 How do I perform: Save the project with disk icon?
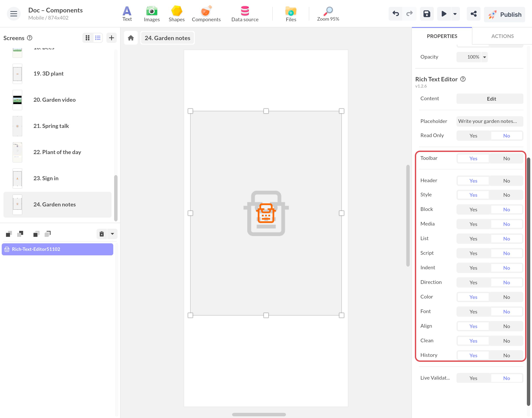pos(427,14)
